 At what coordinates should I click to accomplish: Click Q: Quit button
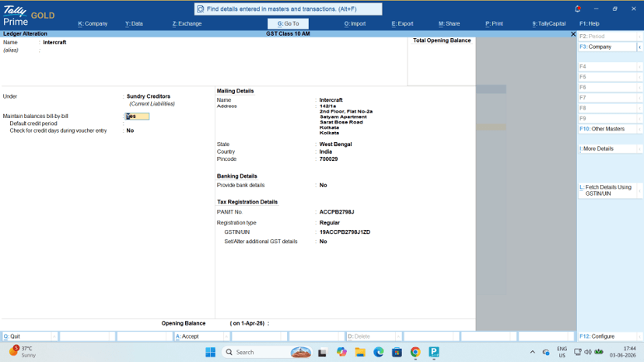click(x=26, y=336)
